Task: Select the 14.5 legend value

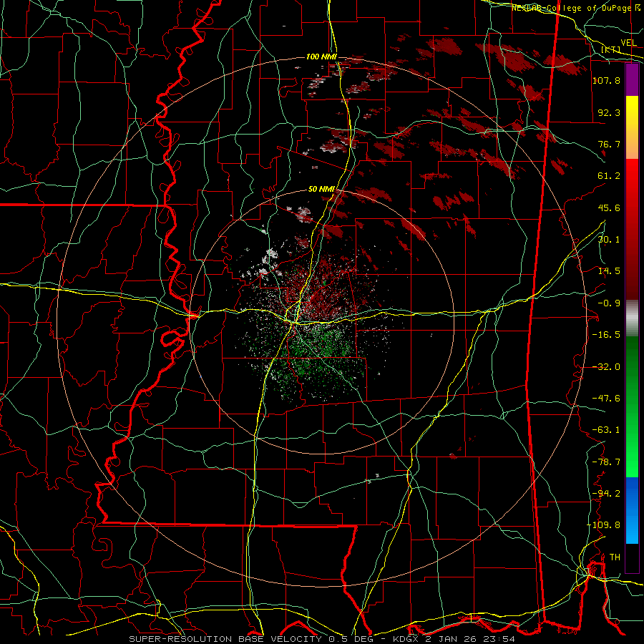Action: coord(609,270)
